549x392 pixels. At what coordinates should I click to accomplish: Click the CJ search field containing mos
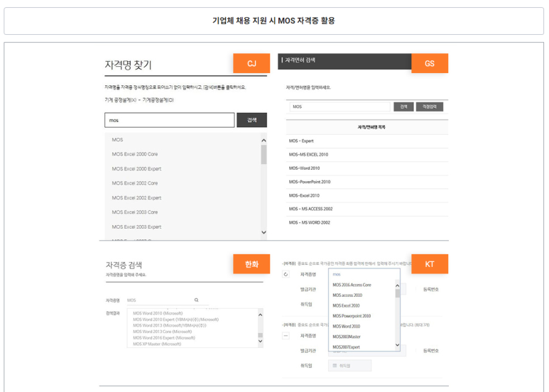pyautogui.click(x=170, y=120)
